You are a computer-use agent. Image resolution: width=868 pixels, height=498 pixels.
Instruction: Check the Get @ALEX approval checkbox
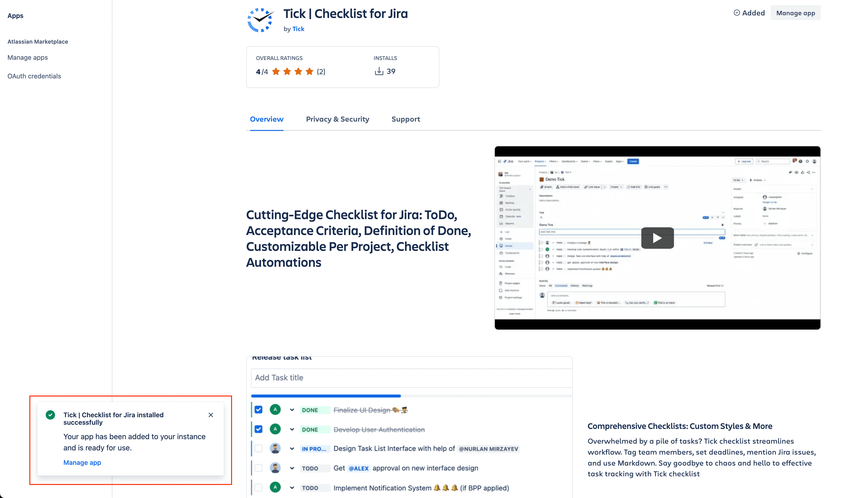pos(259,468)
